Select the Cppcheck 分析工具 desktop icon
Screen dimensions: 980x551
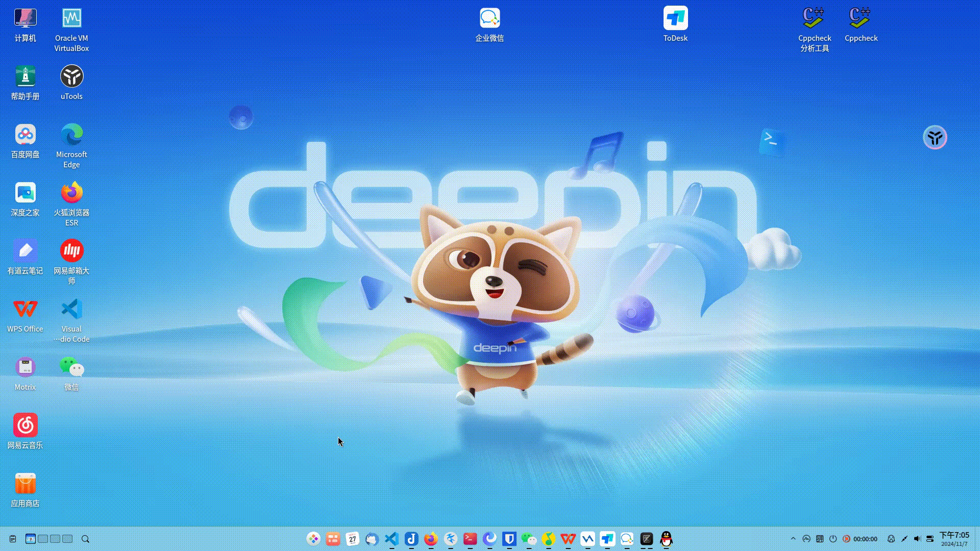(x=815, y=30)
